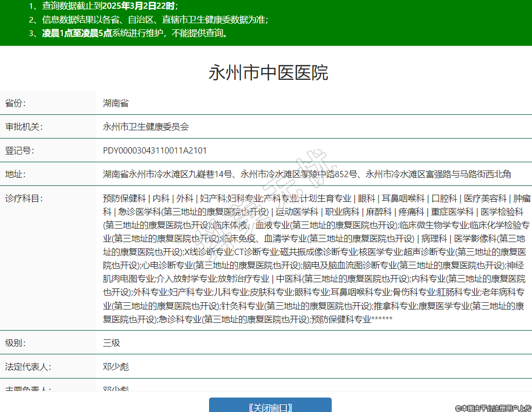Click the 诊疗科目 departments text paragraph
Screen dimensions: 532x412
point(314,259)
